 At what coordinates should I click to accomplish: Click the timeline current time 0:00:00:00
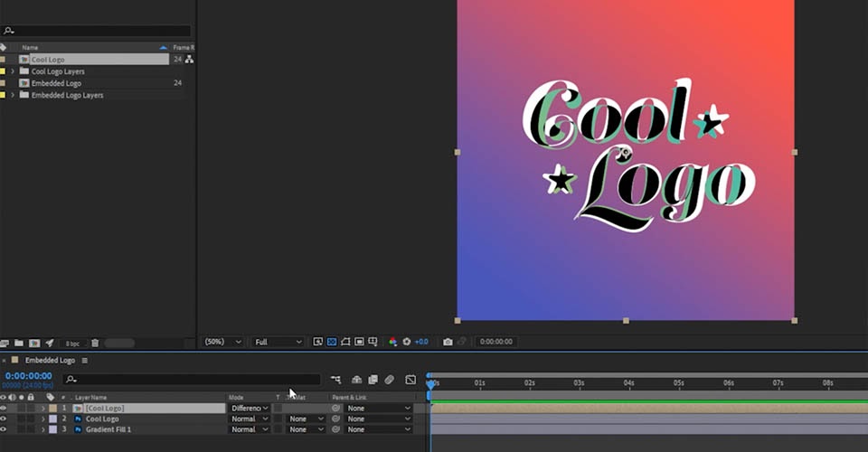(x=28, y=376)
